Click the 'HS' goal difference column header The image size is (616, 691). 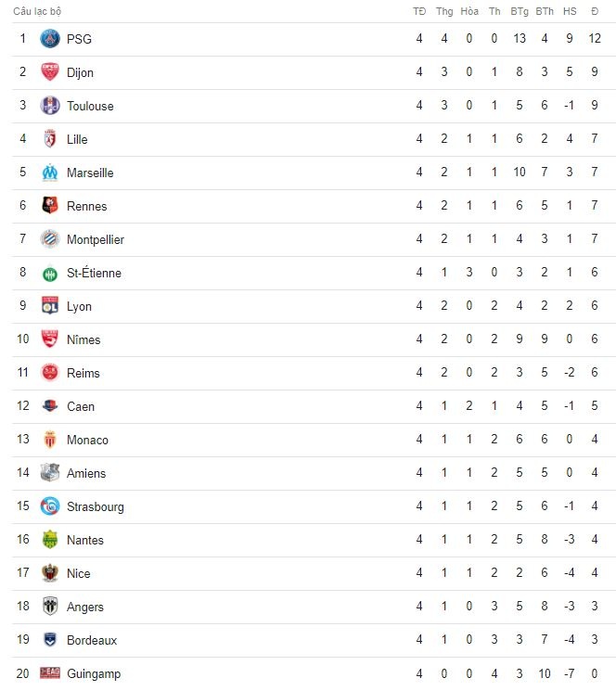pos(570,11)
